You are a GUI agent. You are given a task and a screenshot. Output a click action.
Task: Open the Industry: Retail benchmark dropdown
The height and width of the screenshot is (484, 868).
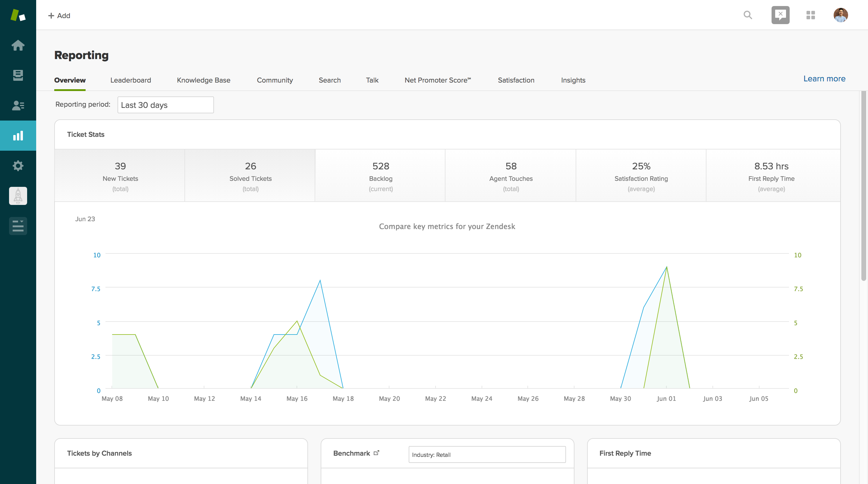487,454
